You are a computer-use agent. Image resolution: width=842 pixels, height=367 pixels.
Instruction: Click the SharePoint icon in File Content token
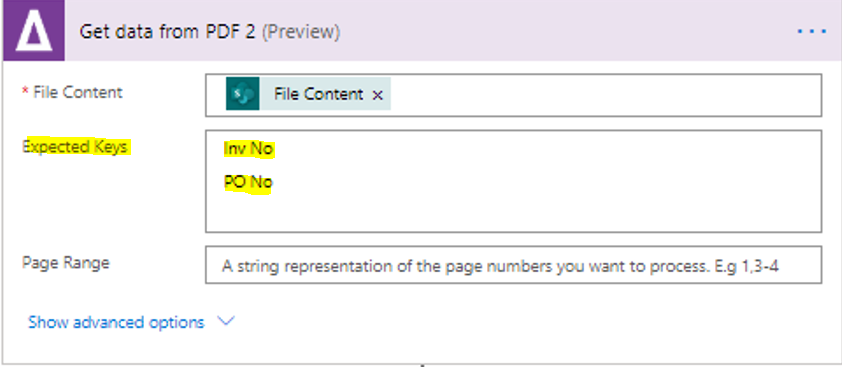(x=243, y=93)
